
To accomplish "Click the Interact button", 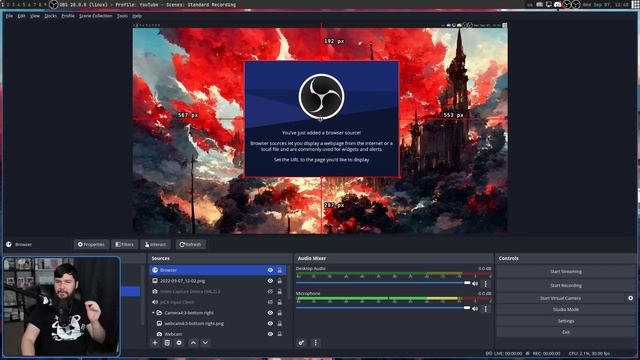I will (x=155, y=244).
